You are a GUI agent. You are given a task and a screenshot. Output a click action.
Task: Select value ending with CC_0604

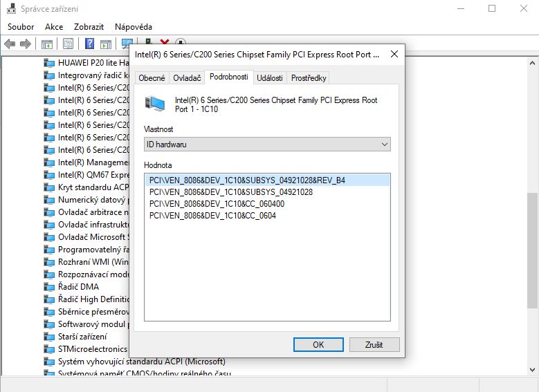(212, 216)
